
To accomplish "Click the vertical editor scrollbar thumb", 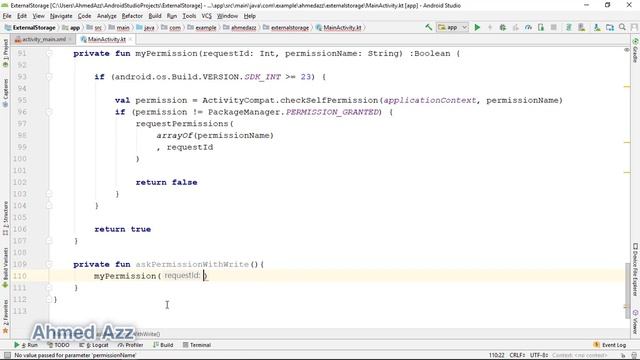I will tap(628, 291).
